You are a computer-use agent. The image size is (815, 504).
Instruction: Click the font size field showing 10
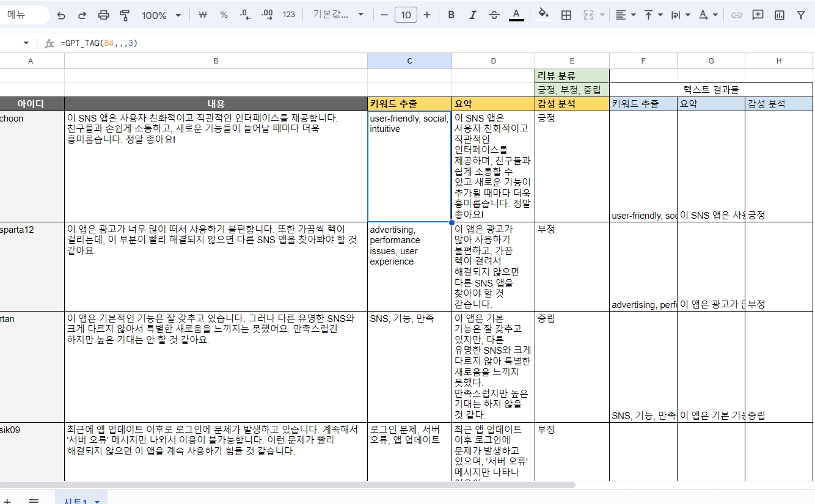click(406, 15)
